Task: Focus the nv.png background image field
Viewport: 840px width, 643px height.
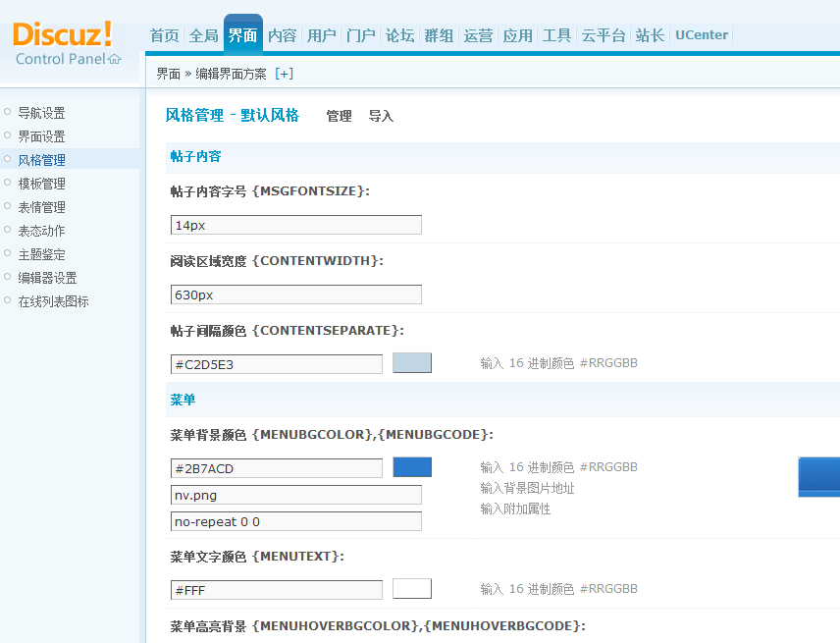Action: (x=295, y=495)
